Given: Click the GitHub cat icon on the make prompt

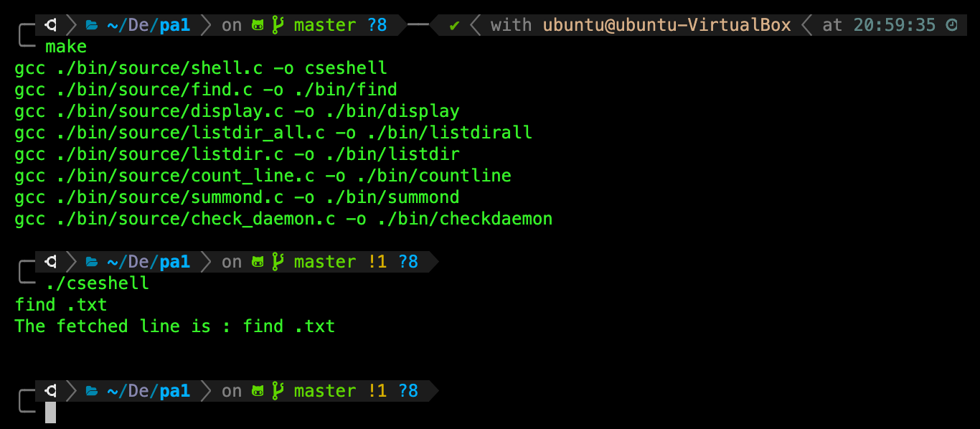Looking at the screenshot, I should [x=258, y=25].
